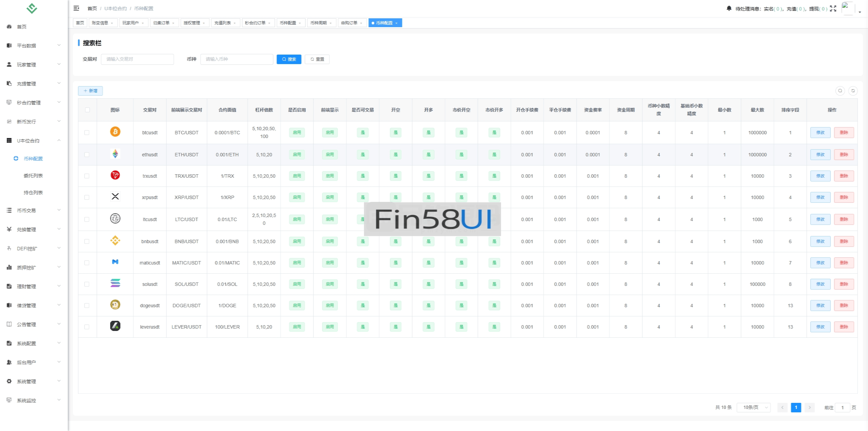Click 删除 for the leverusdt row
868x431 pixels.
(844, 327)
